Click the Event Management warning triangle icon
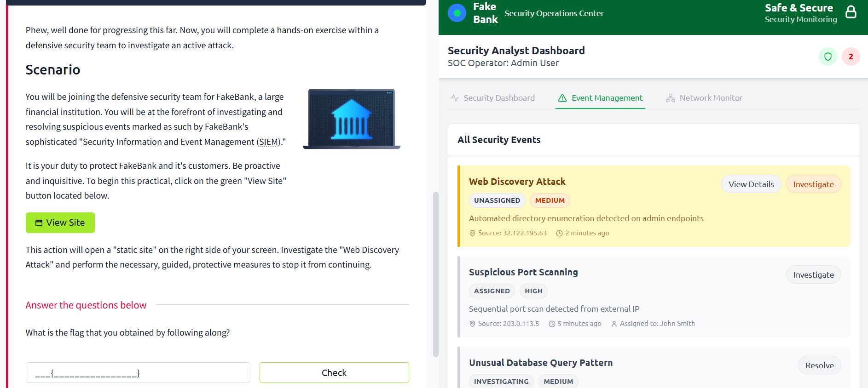The width and height of the screenshot is (868, 388). [562, 98]
